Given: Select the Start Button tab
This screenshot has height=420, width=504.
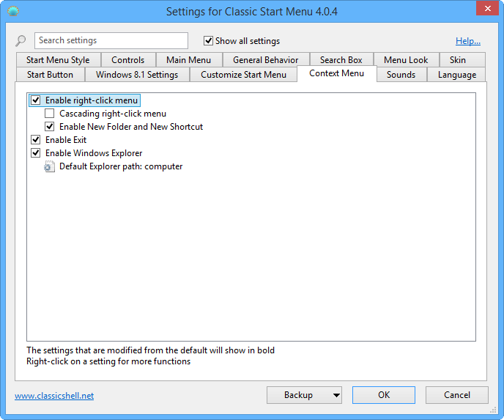Looking at the screenshot, I should tap(50, 75).
